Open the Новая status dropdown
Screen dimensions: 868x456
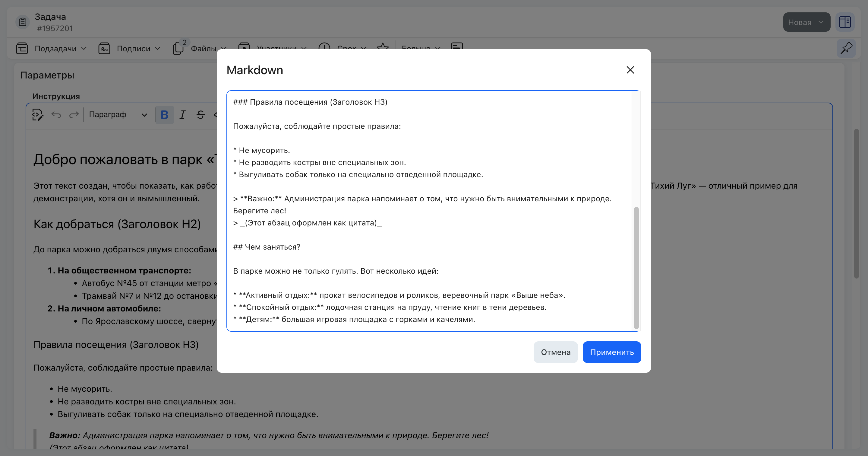[x=806, y=22]
